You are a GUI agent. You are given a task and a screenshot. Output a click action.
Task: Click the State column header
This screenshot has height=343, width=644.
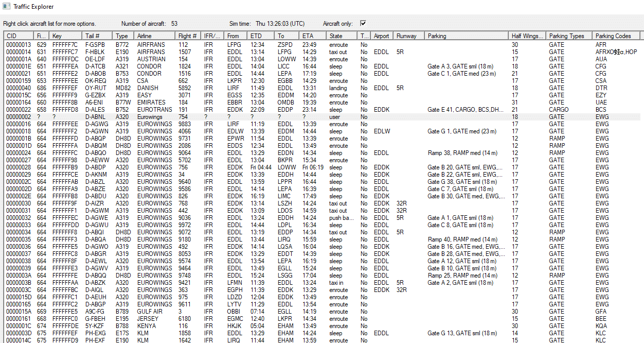[342, 36]
